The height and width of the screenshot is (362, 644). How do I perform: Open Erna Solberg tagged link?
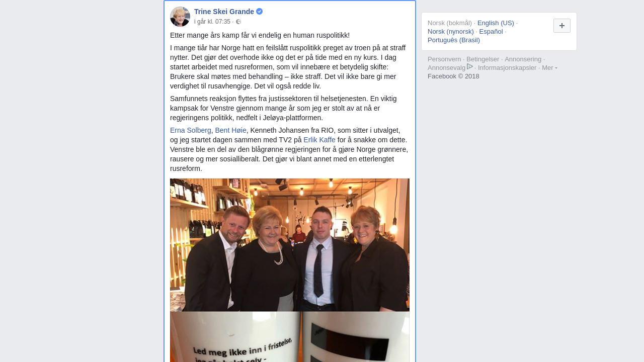[x=191, y=130]
